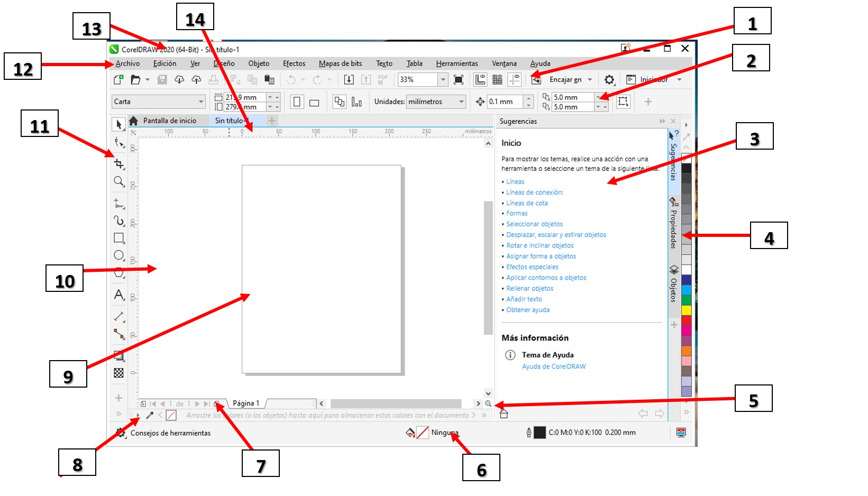868x496 pixels.
Task: Open the Edición menu
Action: coord(165,63)
